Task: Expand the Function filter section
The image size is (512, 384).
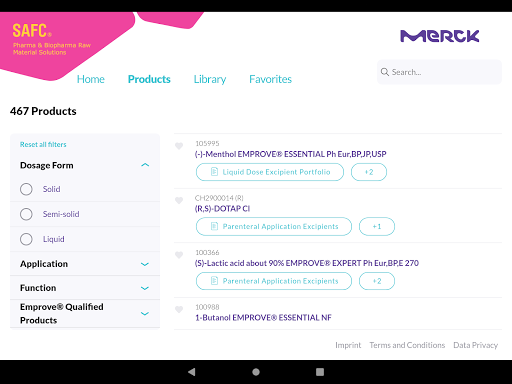Action: coord(145,288)
